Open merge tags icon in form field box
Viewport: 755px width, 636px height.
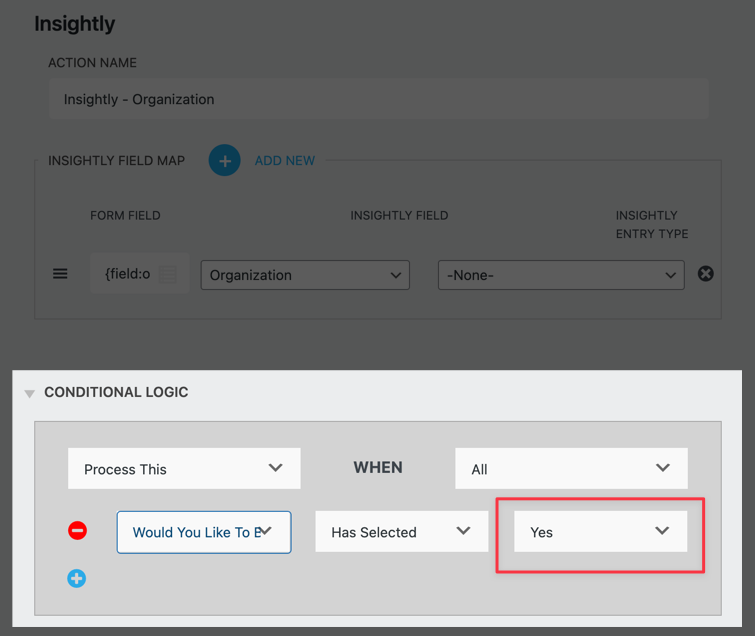[168, 274]
